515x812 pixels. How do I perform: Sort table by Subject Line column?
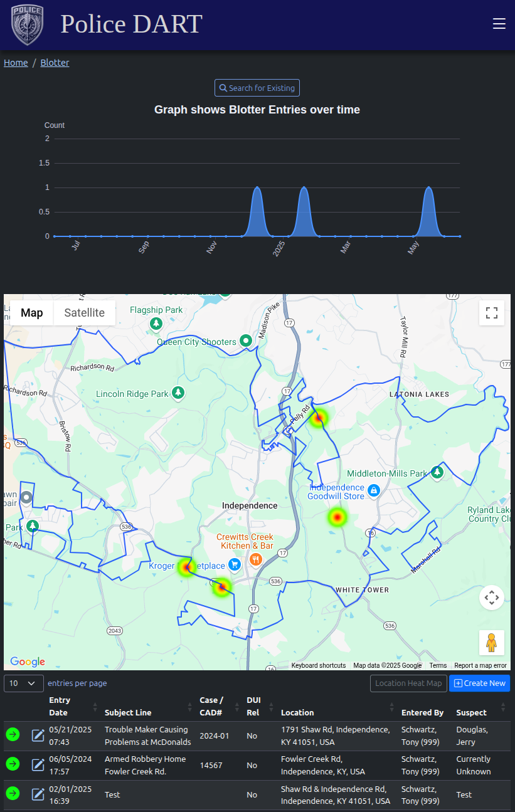tap(128, 712)
